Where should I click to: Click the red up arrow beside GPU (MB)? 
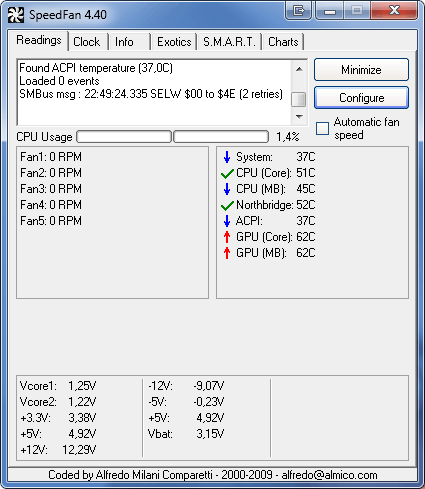(227, 253)
